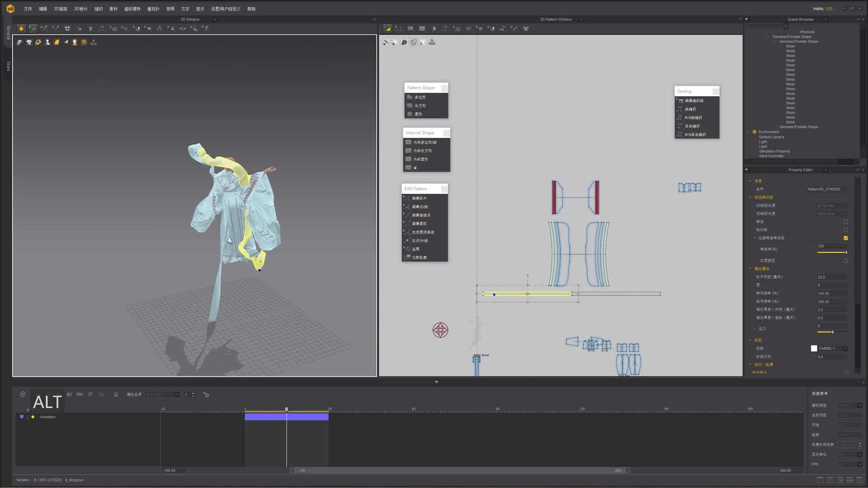Choose 线缝纫 segment sewing tool
The width and height of the screenshot is (868, 488).
(x=690, y=109)
